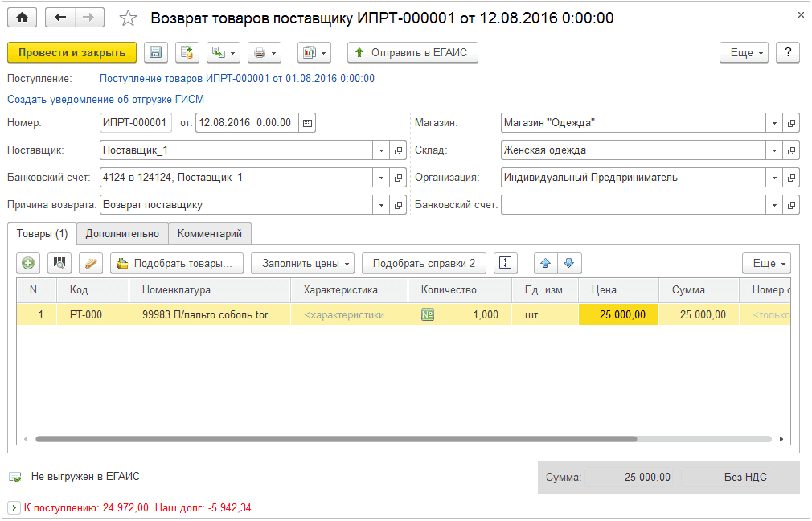
Task: Switch to the Комментарий tab
Action: click(209, 233)
